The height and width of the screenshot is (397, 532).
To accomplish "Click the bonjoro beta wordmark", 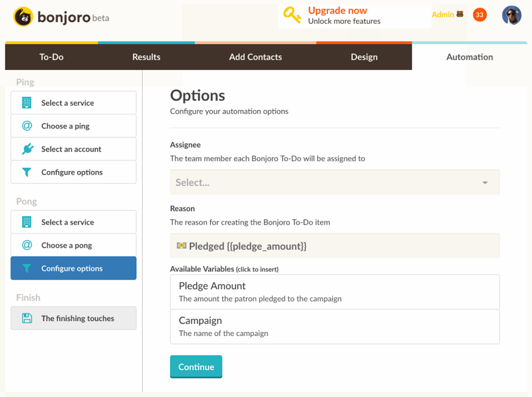I will pyautogui.click(x=73, y=18).
